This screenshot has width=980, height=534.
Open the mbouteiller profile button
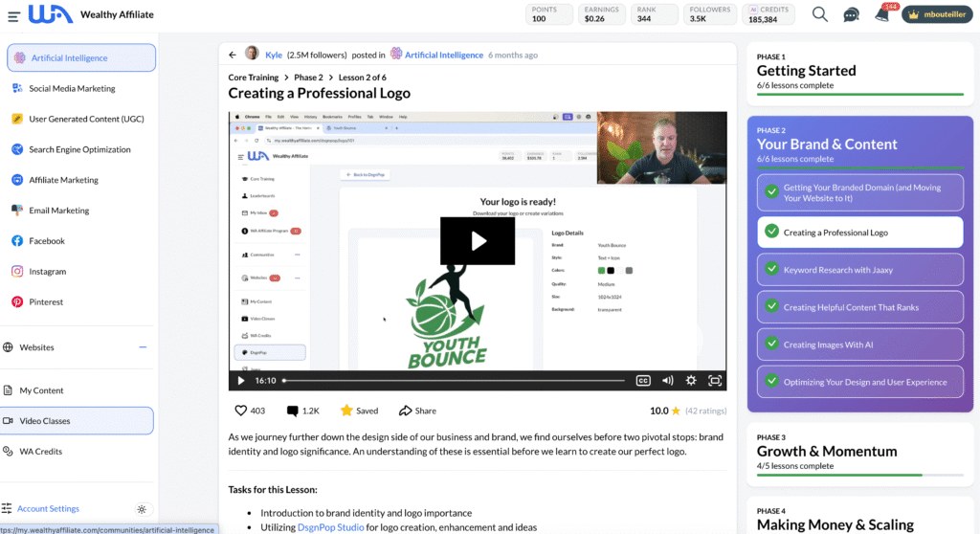click(936, 14)
